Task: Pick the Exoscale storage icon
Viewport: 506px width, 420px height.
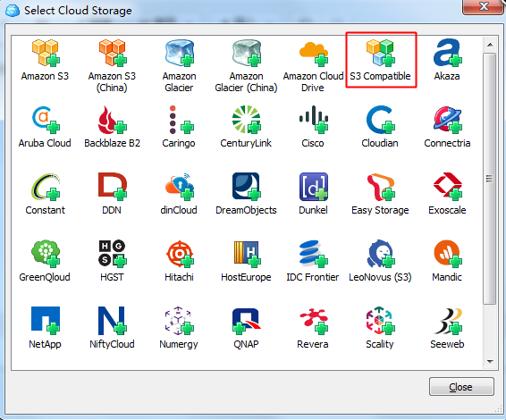Action: tap(448, 186)
